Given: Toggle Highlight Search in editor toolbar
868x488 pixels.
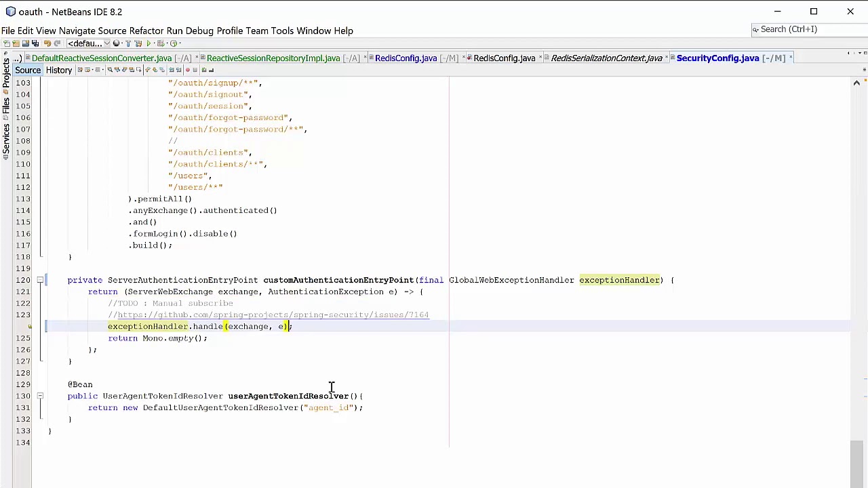Looking at the screenshot, I should point(132,70).
